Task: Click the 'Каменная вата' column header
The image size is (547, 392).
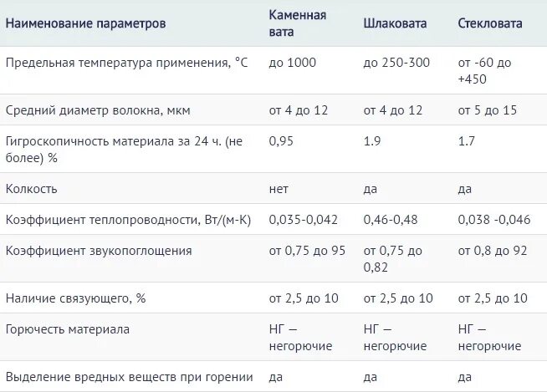Action: pyautogui.click(x=298, y=23)
